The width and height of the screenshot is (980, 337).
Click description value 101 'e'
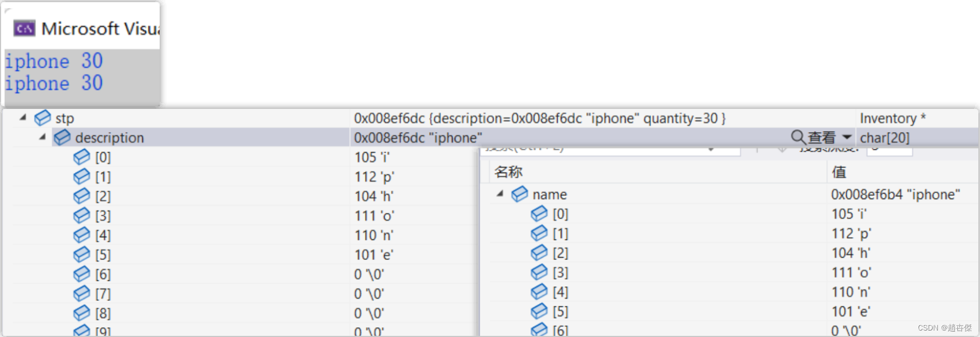(x=374, y=255)
